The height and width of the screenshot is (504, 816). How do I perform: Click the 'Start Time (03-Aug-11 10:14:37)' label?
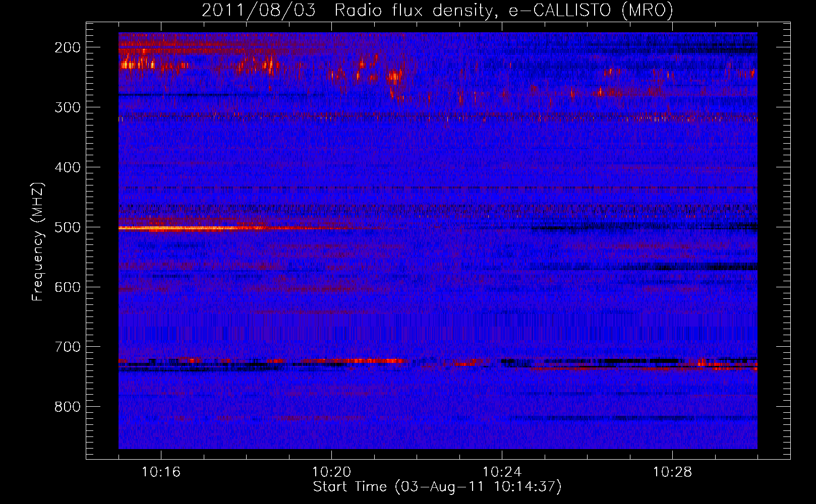pyautogui.click(x=437, y=487)
